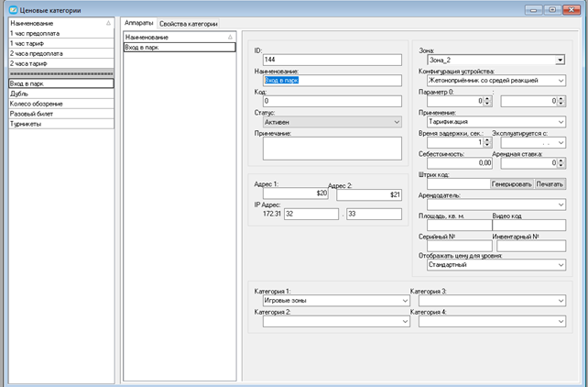Select category row 2 часа предоплата
This screenshot has width=588, height=387.
[61, 54]
